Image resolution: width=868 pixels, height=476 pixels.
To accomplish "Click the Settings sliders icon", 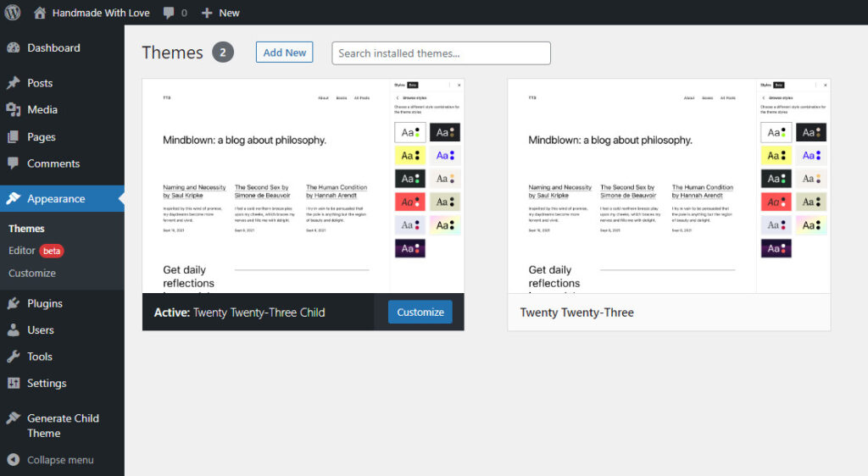I will pyautogui.click(x=14, y=383).
